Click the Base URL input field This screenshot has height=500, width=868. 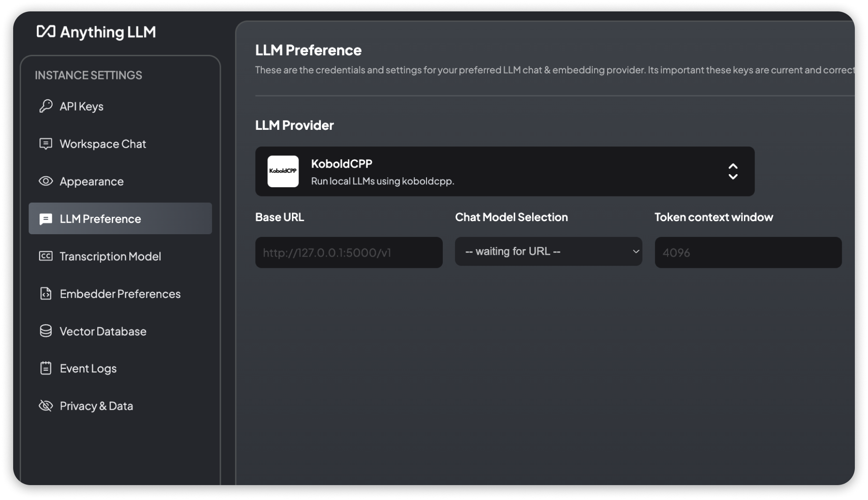coord(349,252)
